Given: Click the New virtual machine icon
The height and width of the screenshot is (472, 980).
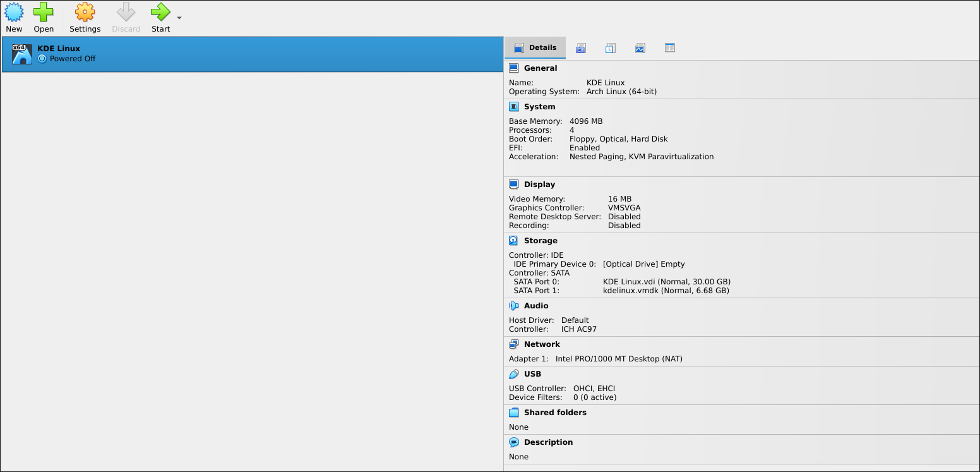Looking at the screenshot, I should [14, 12].
